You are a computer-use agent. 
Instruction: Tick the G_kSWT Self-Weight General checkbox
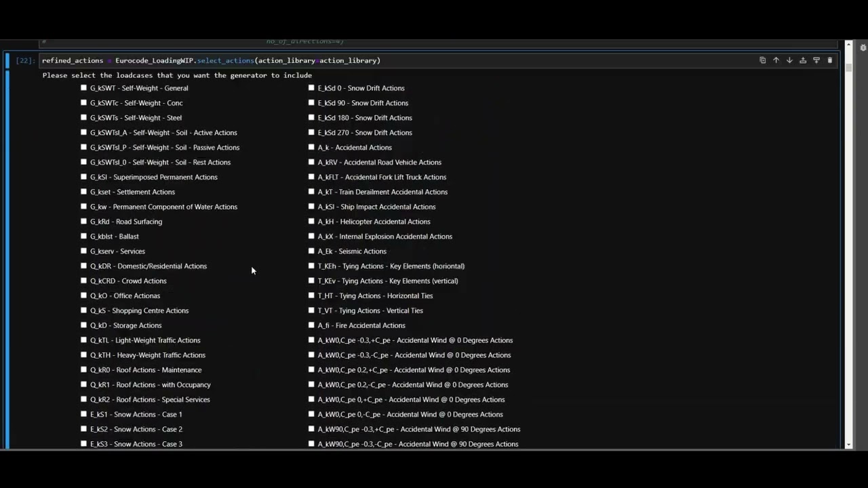pos(83,87)
